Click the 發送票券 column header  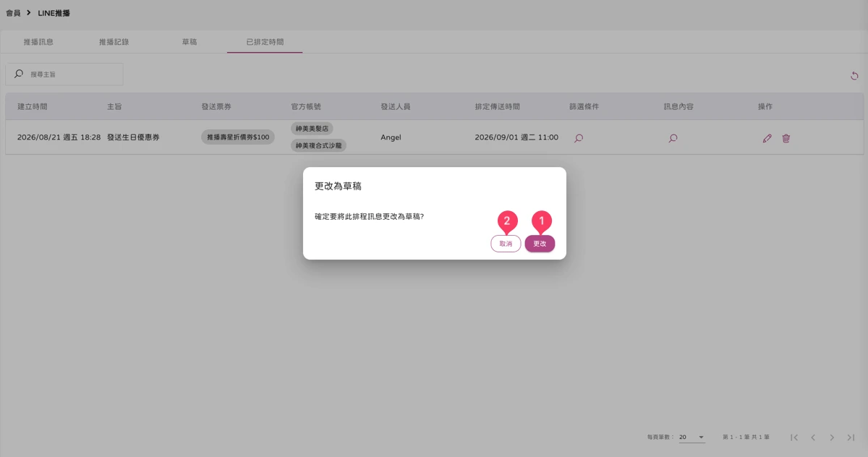coord(216,106)
